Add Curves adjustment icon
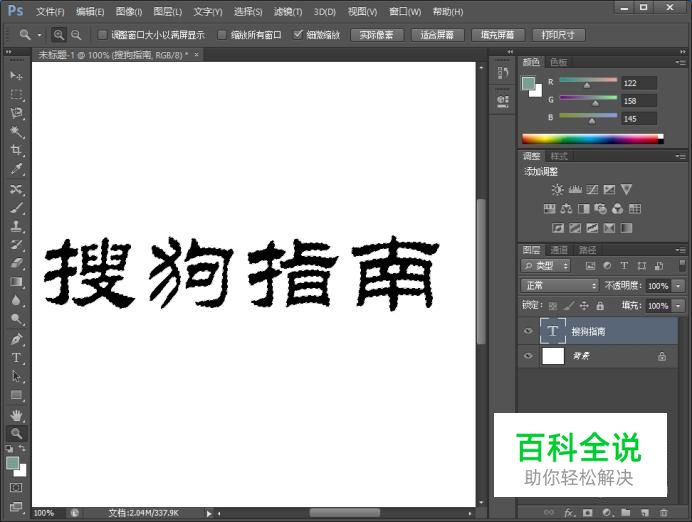The width and height of the screenshot is (692, 522). [x=592, y=190]
